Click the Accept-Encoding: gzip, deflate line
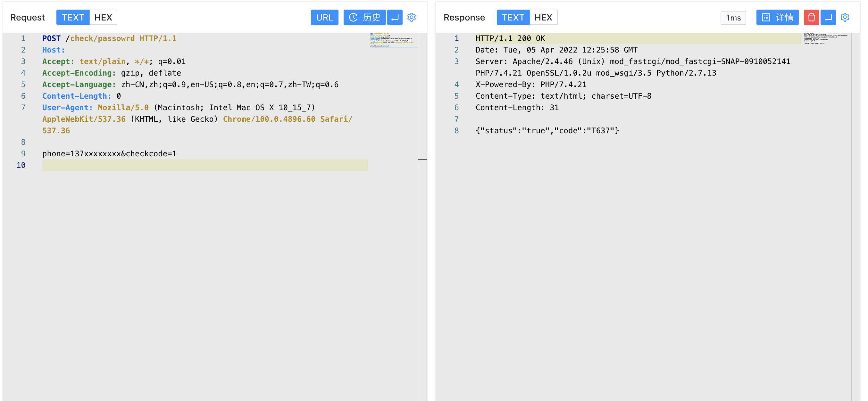This screenshot has width=868, height=401. [112, 73]
